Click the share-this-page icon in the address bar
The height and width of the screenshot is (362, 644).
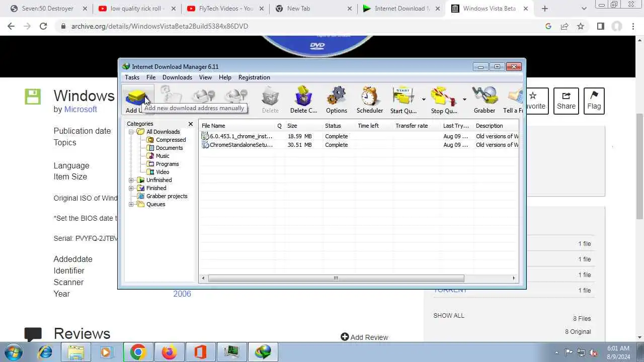pos(565,26)
